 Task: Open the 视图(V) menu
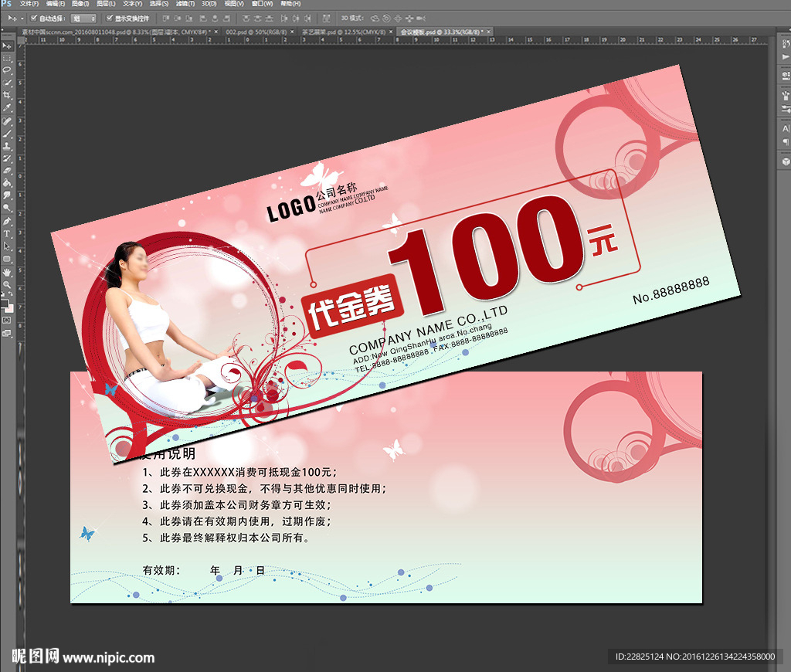tap(233, 4)
